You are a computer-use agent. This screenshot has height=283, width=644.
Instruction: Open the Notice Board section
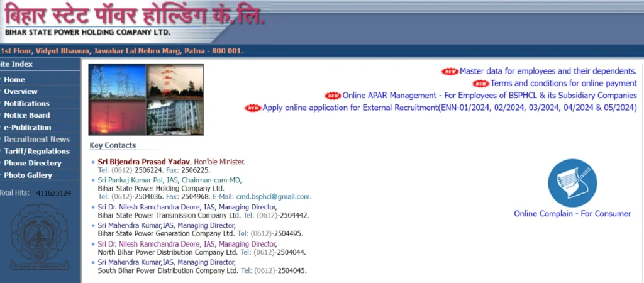point(26,116)
